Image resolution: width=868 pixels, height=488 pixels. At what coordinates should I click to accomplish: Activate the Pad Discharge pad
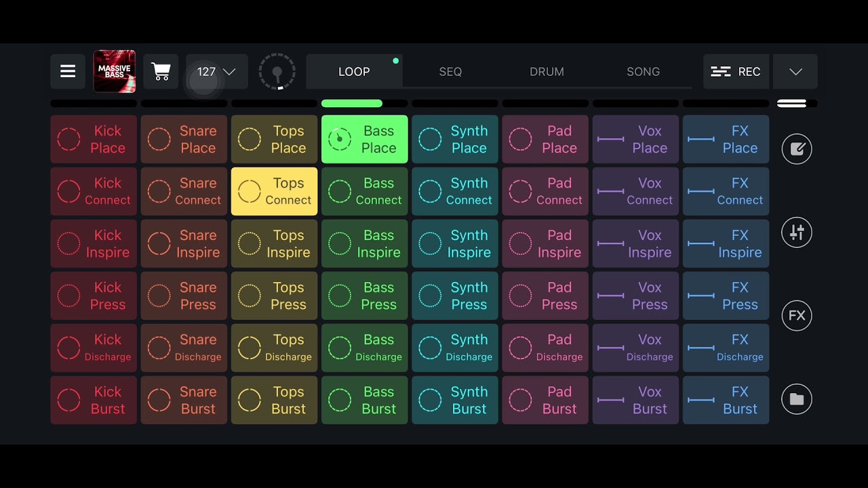[545, 348]
